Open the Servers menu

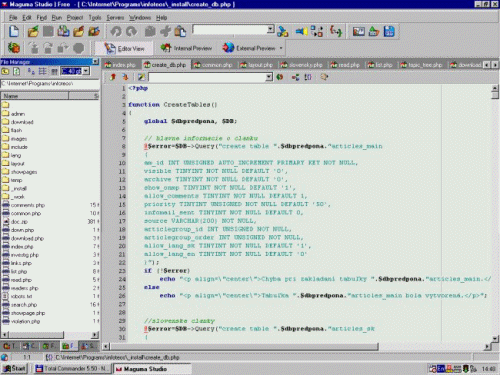(x=115, y=17)
